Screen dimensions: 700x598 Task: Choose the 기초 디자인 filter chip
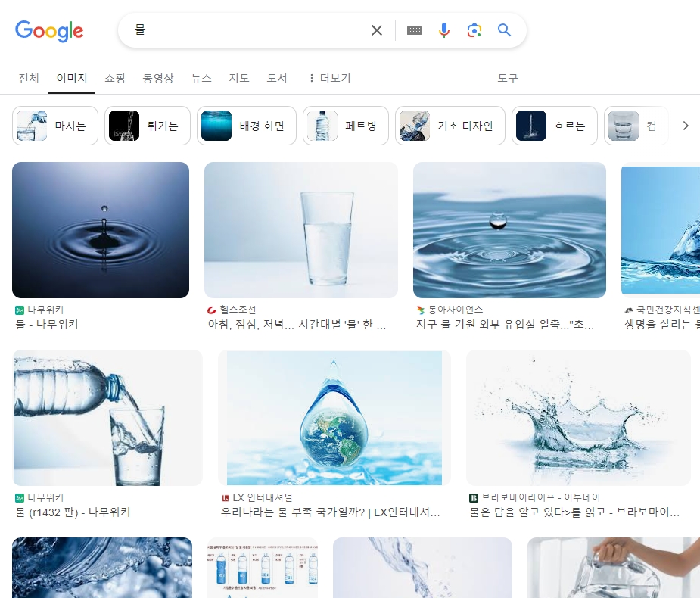(x=450, y=126)
